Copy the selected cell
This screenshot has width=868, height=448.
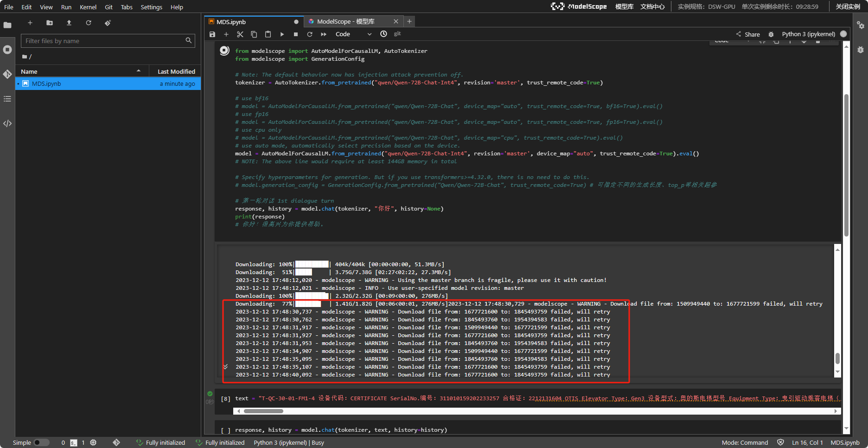tap(254, 34)
